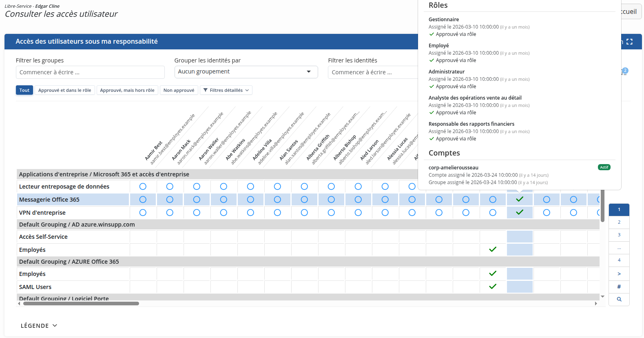Click the Non approuvé filter button
This screenshot has height=338, width=644.
pos(179,90)
